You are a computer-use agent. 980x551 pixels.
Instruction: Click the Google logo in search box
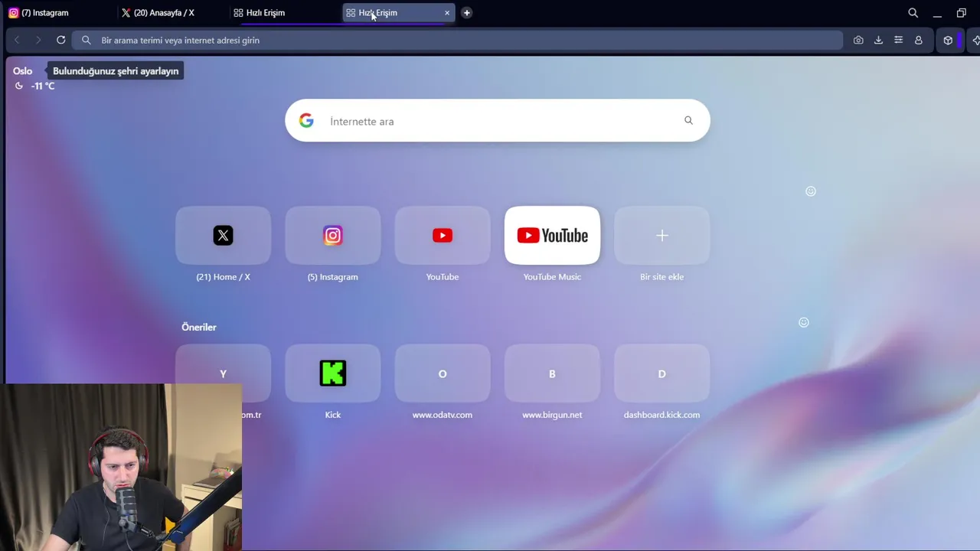[x=306, y=121]
